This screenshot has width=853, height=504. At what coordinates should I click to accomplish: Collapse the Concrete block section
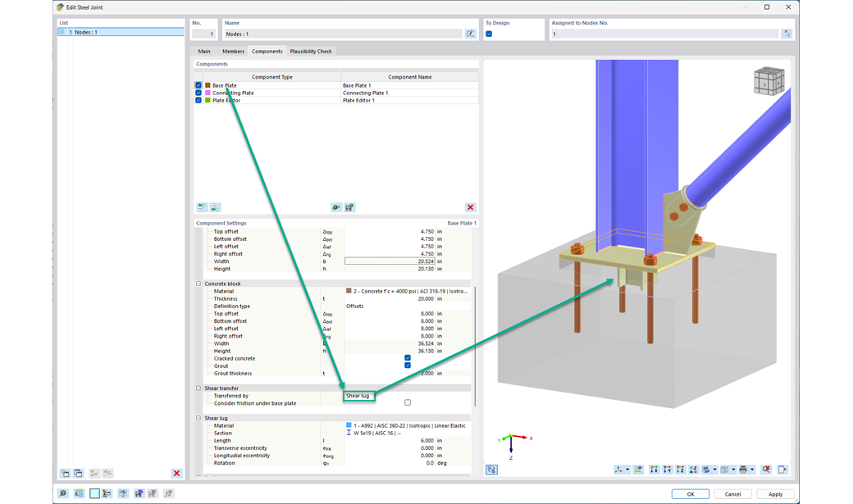point(198,284)
